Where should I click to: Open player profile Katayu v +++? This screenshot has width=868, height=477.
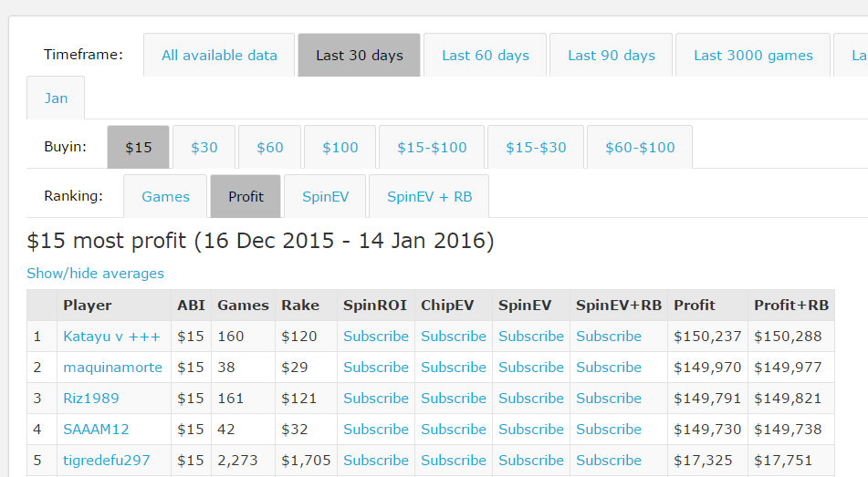[x=111, y=337]
